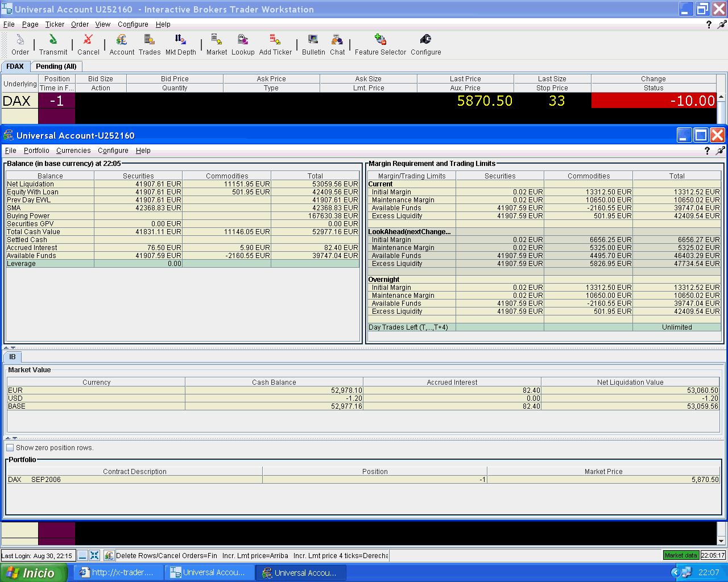
Task: Click the up arrow above Show zero position rows
Action: tap(8, 438)
